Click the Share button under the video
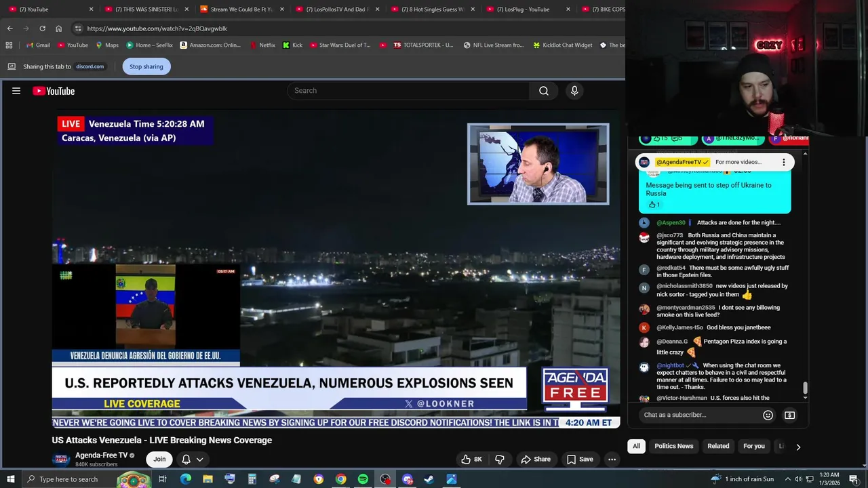The width and height of the screenshot is (868, 488). 536,459
